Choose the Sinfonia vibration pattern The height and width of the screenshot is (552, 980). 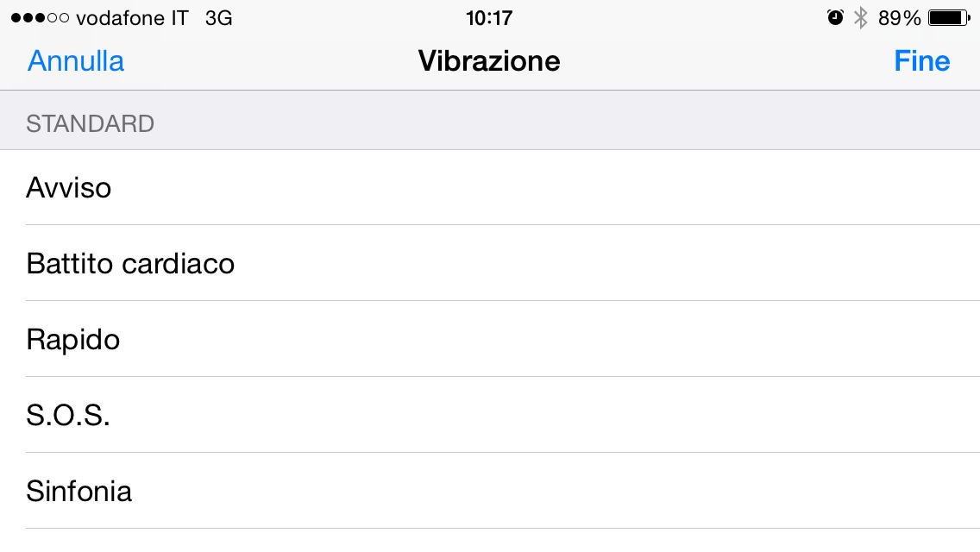[490, 492]
